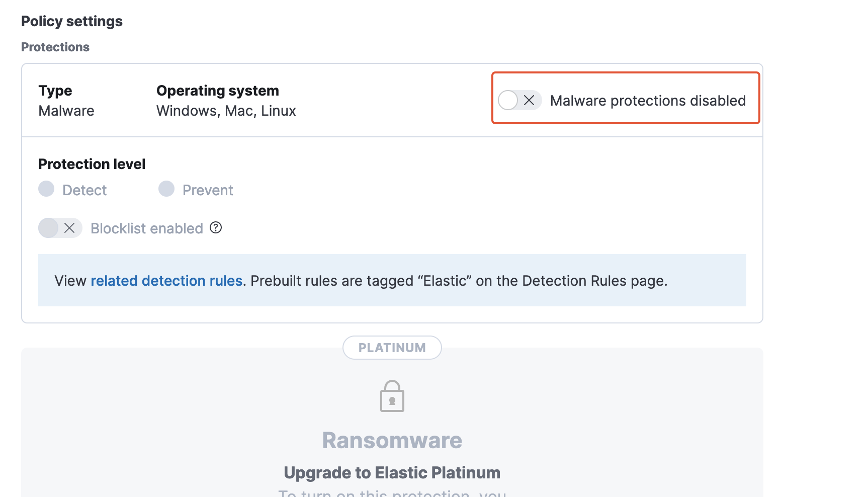Click the Operating system column header
Image resolution: width=868 pixels, height=497 pixels.
point(217,91)
